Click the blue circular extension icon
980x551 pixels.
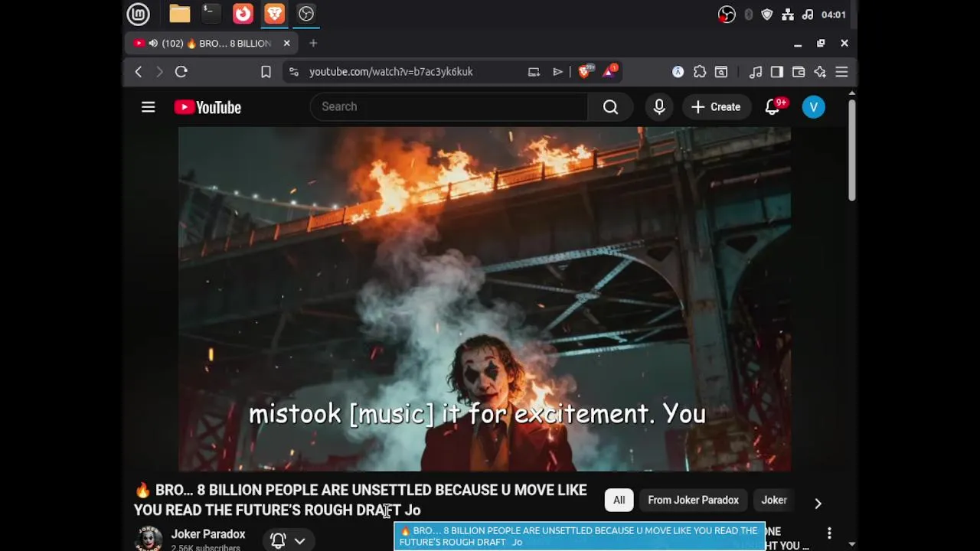pyautogui.click(x=678, y=72)
